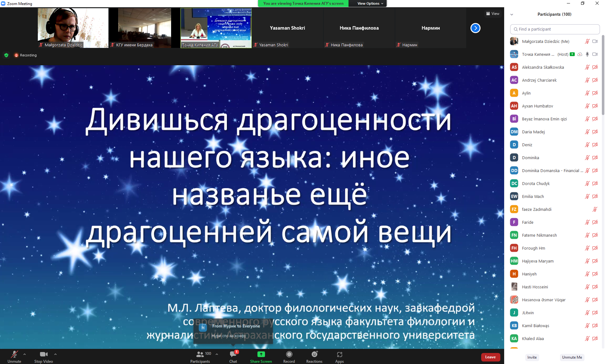Viewport: 605px width, 364px height.
Task: Click the Share Screen icon
Action: point(261,354)
